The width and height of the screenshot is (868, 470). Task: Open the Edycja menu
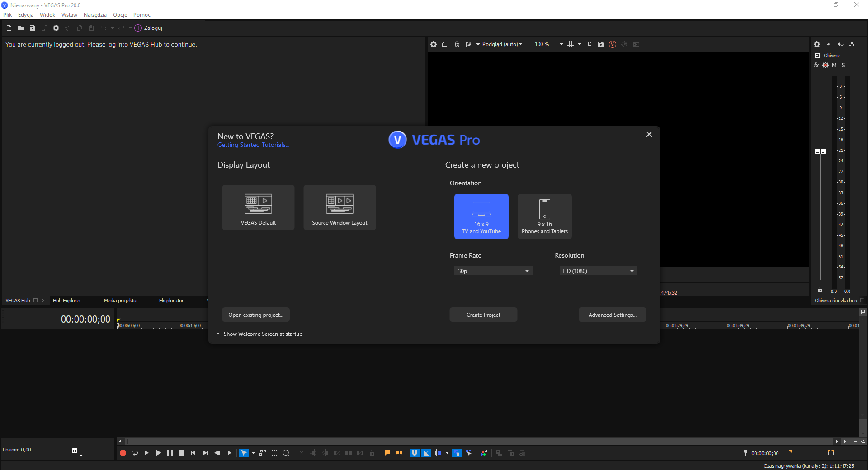[x=26, y=15]
